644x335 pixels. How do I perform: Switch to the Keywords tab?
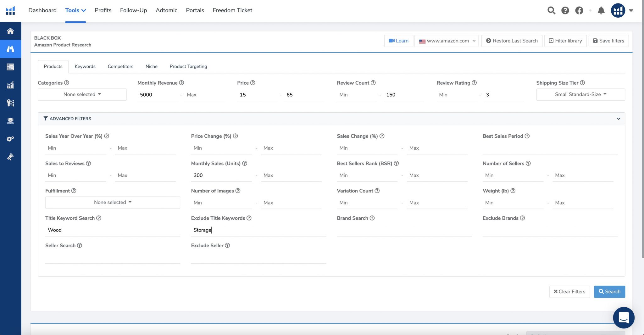(x=85, y=66)
